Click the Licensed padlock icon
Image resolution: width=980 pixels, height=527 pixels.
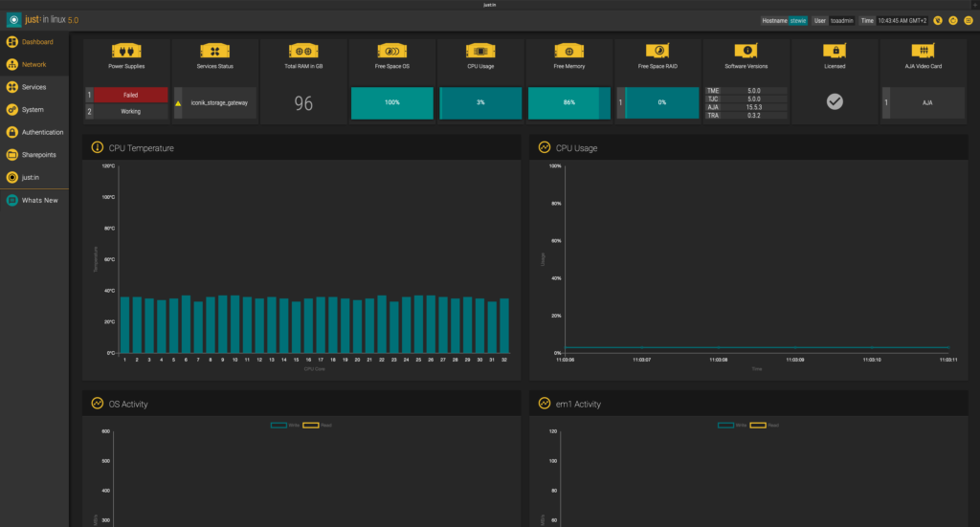(835, 51)
